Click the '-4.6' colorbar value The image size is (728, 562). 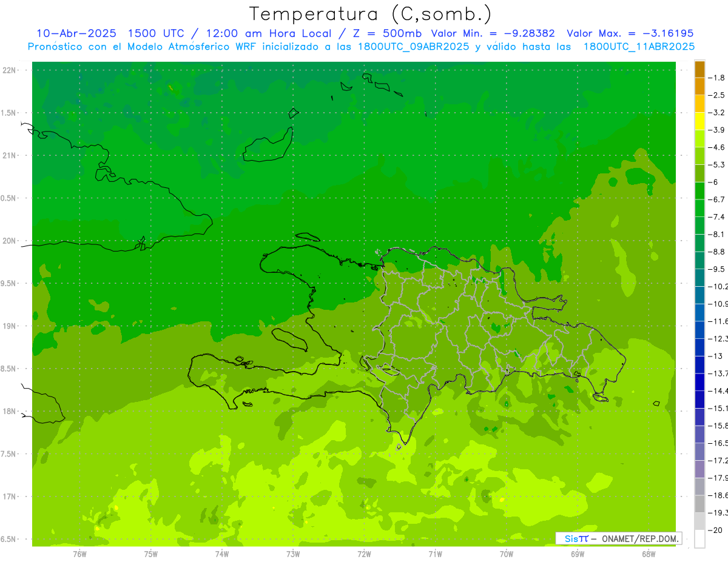[x=716, y=147]
